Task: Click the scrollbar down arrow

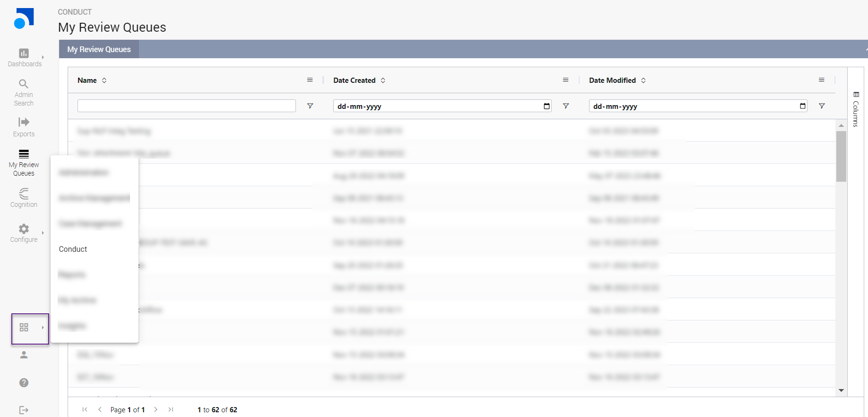Action: (841, 390)
